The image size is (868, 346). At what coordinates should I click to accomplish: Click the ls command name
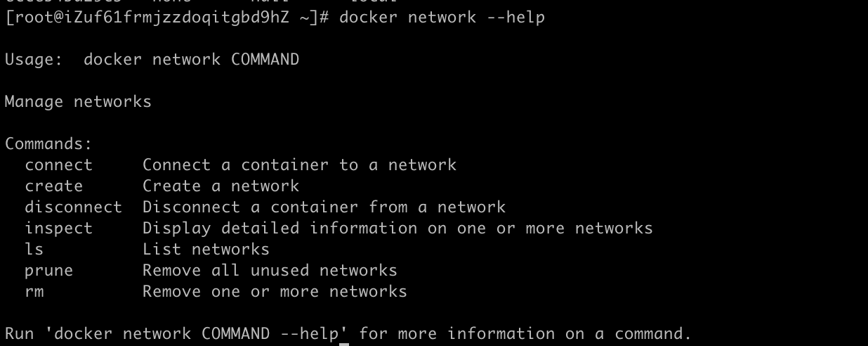34,250
